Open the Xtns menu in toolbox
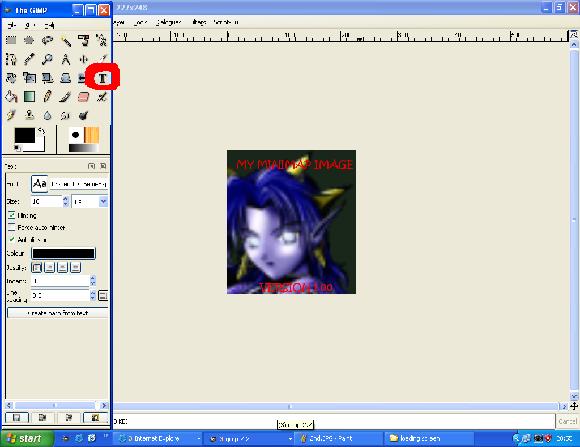Image resolution: width=580 pixels, height=447 pixels. 30,25
